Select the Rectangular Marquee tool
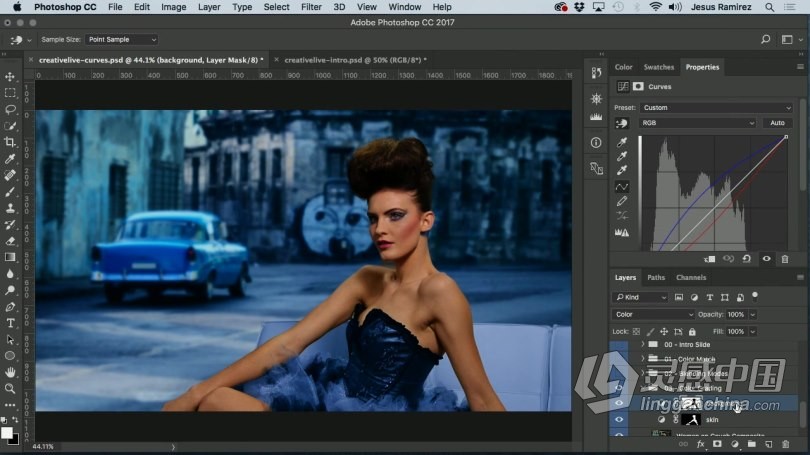The height and width of the screenshot is (455, 810). click(10, 93)
